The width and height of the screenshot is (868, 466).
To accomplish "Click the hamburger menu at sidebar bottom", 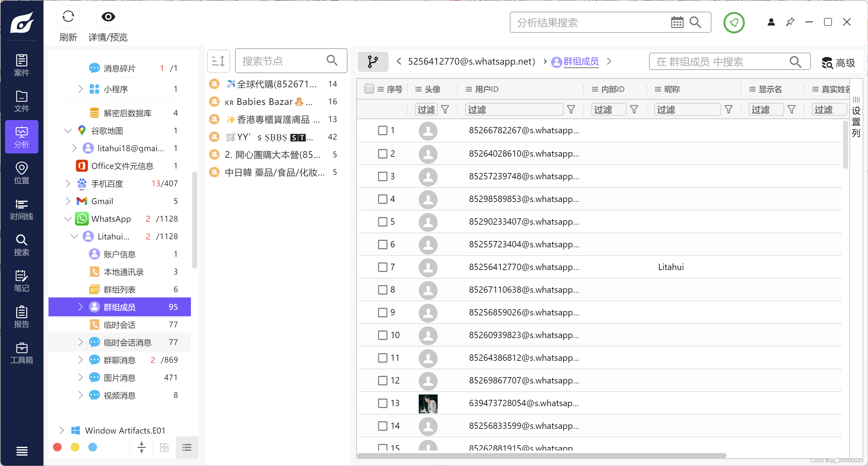I will (22, 451).
